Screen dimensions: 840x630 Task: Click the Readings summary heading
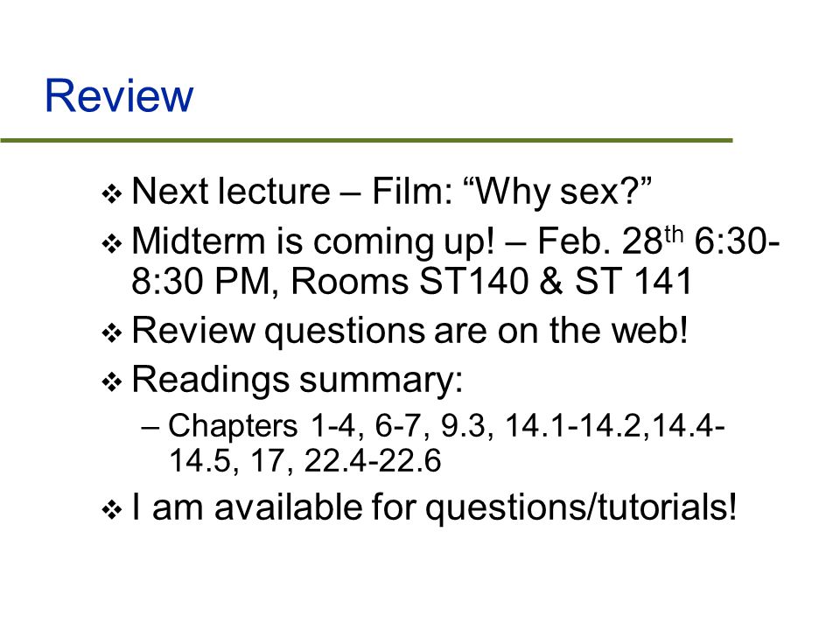[297, 380]
